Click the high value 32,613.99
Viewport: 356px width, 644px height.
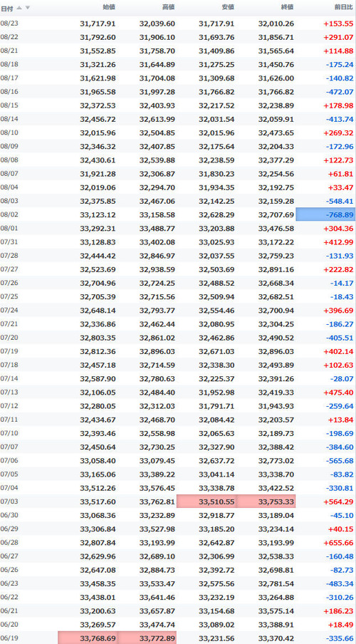coord(157,119)
